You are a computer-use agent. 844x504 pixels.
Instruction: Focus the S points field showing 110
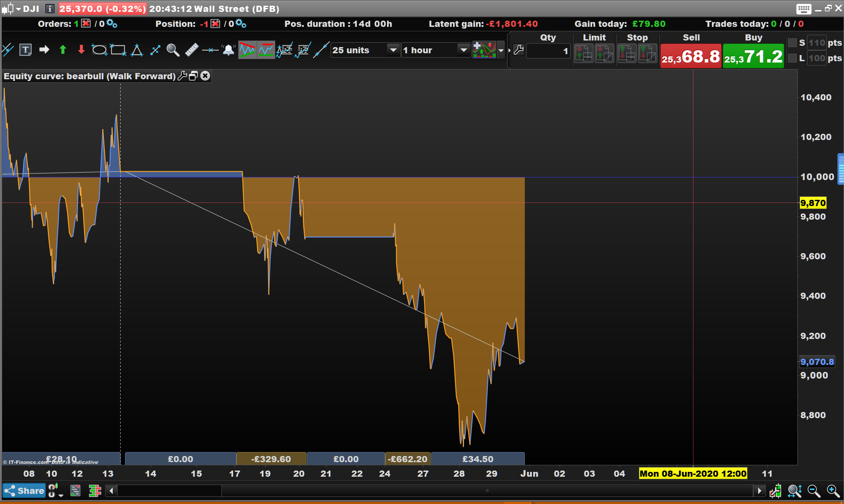[x=817, y=43]
